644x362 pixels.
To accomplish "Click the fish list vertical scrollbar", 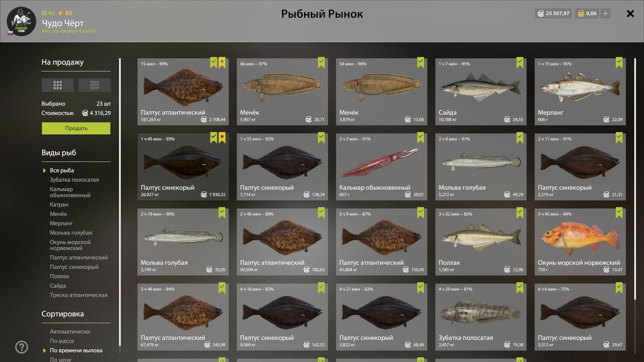I will [x=635, y=179].
